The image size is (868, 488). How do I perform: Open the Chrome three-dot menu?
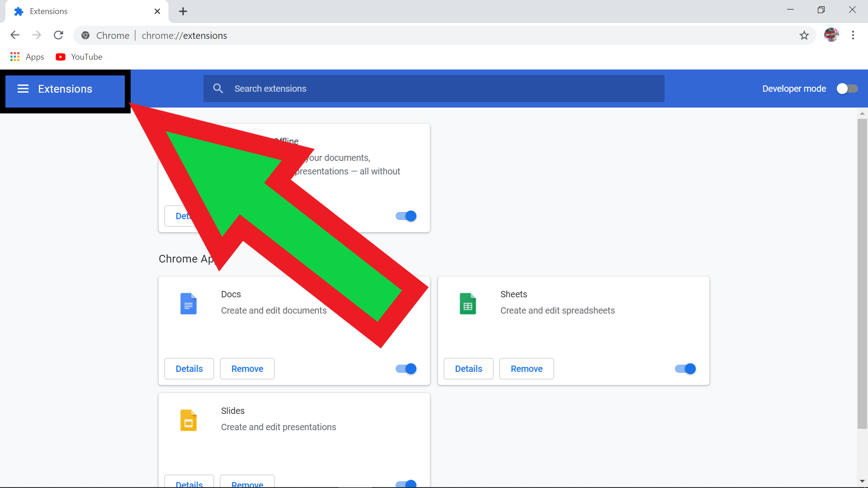(854, 35)
